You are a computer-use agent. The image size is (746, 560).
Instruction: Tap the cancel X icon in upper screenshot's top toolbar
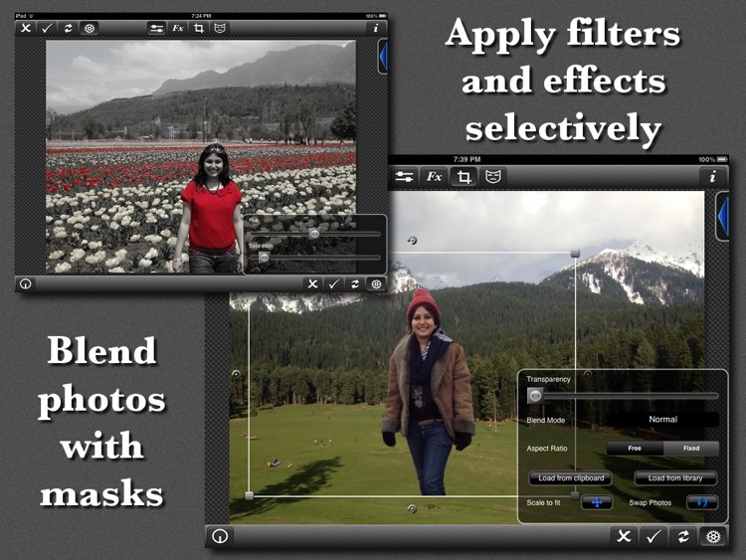pos(26,29)
